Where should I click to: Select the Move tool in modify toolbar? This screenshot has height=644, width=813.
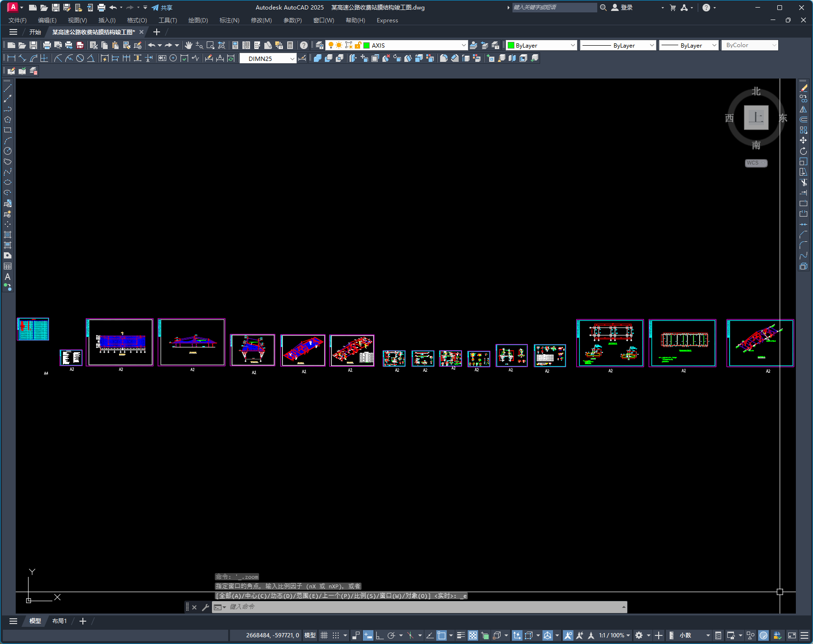[x=803, y=140]
